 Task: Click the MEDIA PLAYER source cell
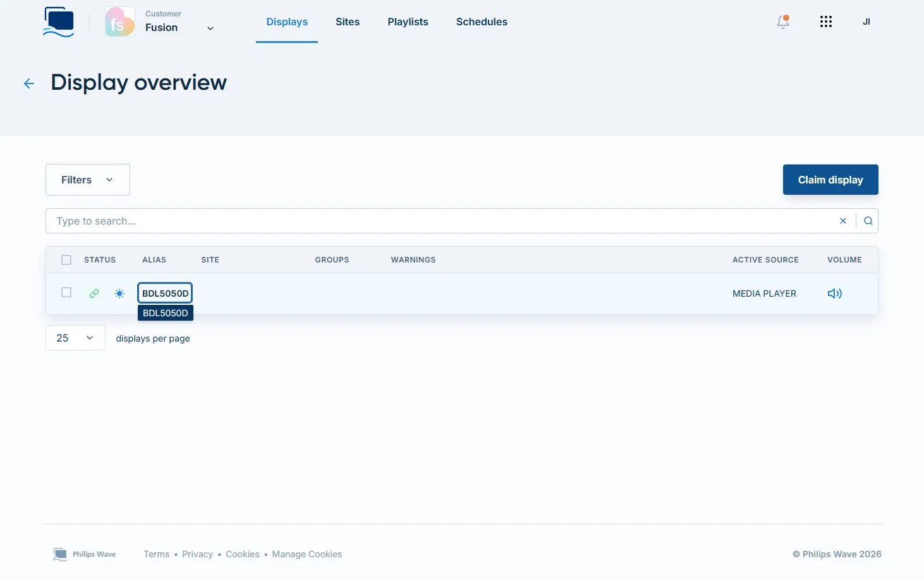[x=764, y=293]
